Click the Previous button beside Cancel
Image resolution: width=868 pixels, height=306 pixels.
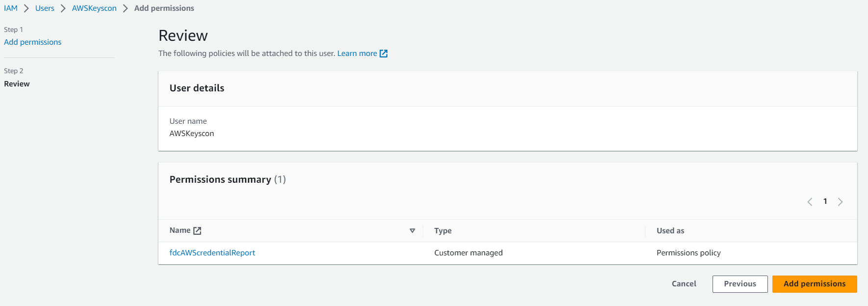[x=740, y=284]
